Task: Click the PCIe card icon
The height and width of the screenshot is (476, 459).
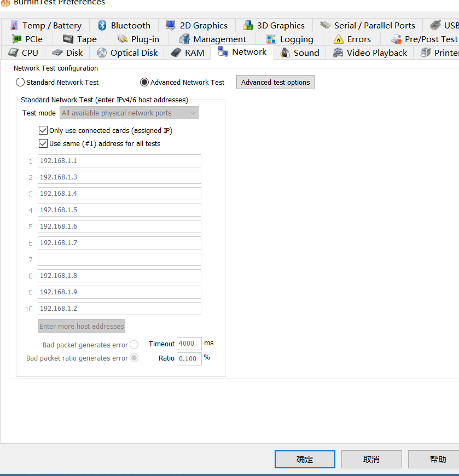Action: [17, 39]
